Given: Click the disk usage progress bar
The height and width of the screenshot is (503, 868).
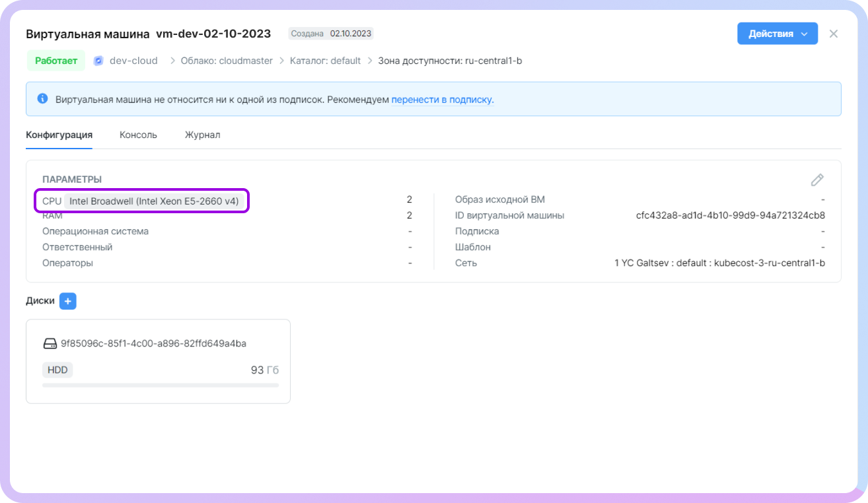Looking at the screenshot, I should [x=160, y=385].
